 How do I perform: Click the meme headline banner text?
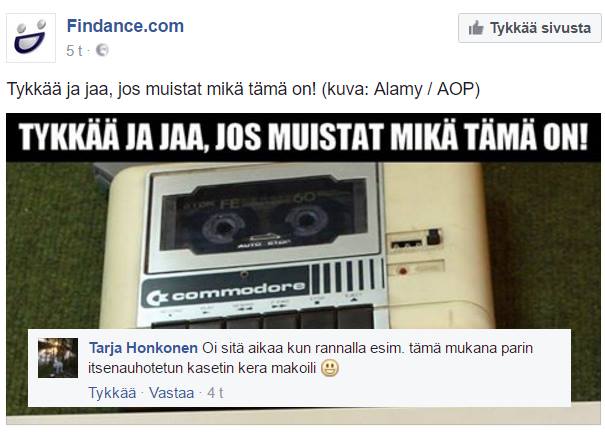[x=303, y=137]
